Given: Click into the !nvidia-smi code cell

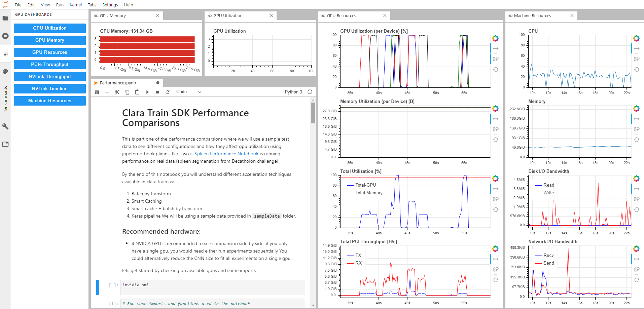Looking at the screenshot, I should click(213, 287).
